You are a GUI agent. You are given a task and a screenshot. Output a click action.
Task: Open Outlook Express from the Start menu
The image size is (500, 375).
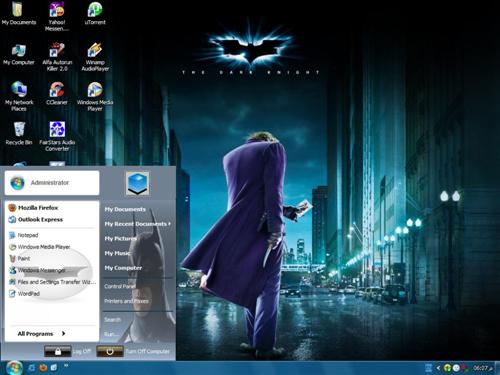point(52,220)
